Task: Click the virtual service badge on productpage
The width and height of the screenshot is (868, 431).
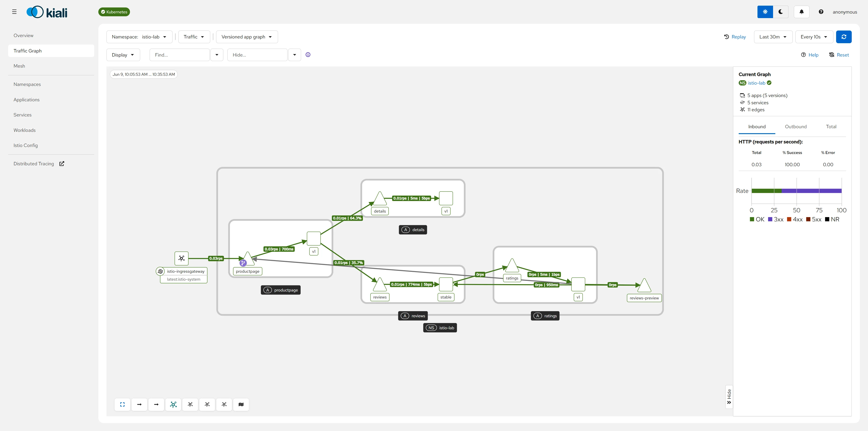Action: pyautogui.click(x=243, y=263)
